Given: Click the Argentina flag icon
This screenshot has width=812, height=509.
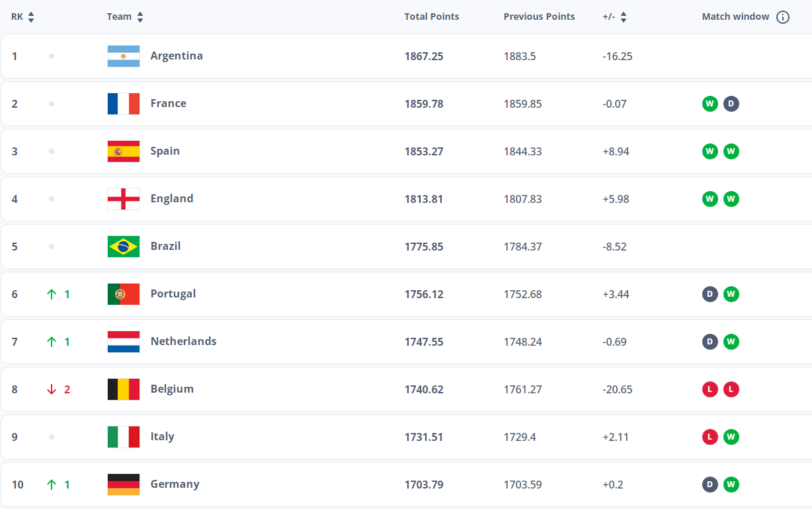Looking at the screenshot, I should [x=124, y=56].
